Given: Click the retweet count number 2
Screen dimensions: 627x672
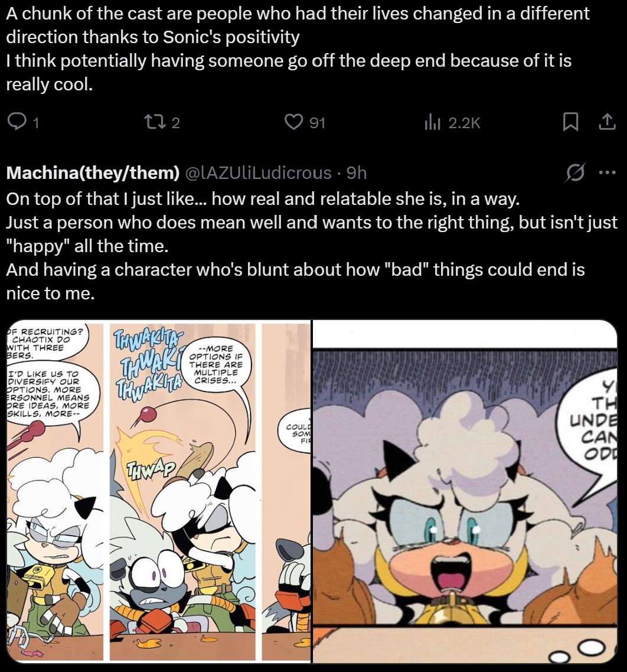Looking at the screenshot, I should click(175, 123).
